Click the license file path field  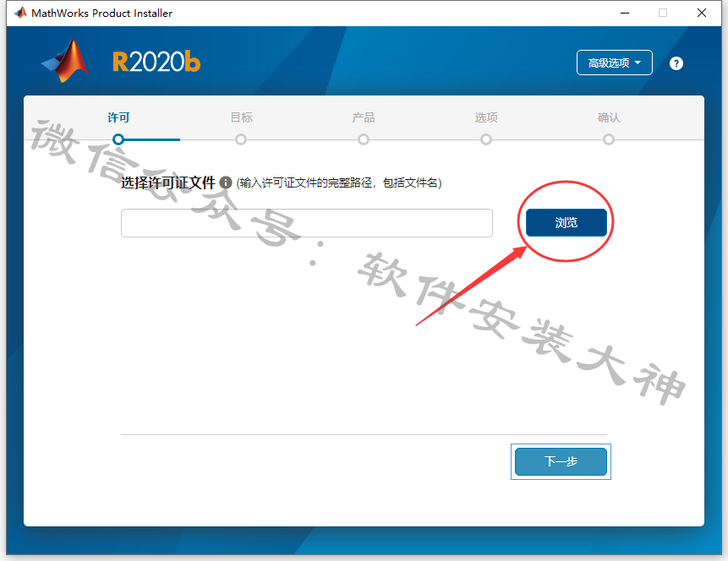coord(306,223)
